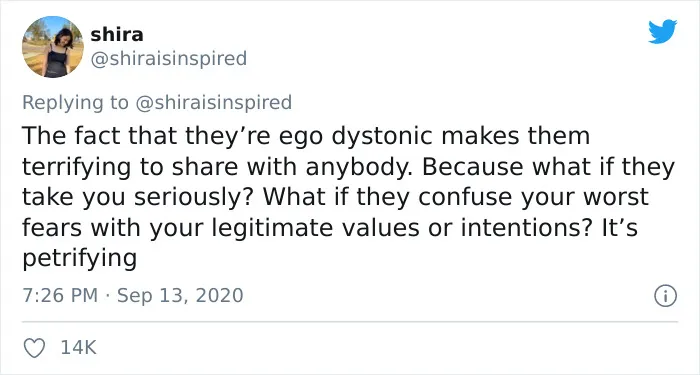
Task: Click the blue Twitter bird logo
Action: coord(662,31)
